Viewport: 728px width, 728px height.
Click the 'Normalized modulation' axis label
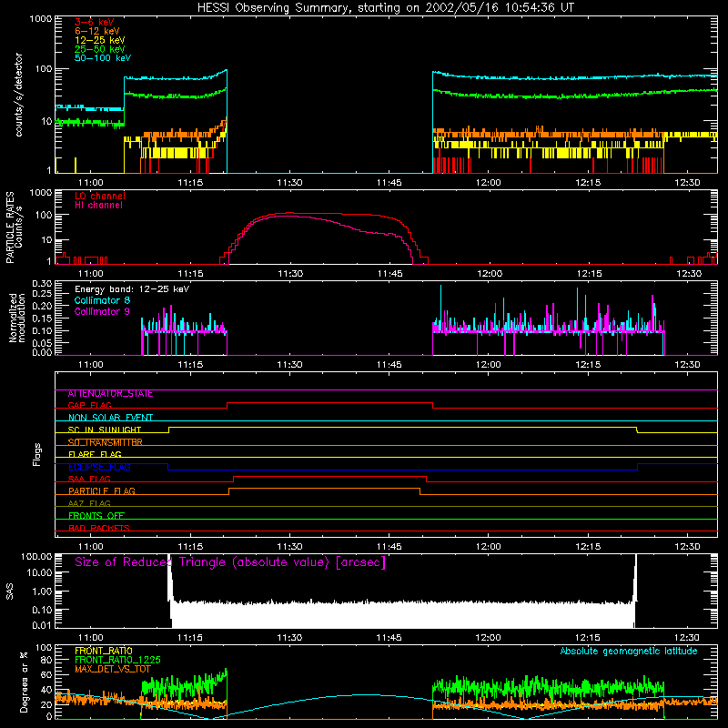pos(17,318)
